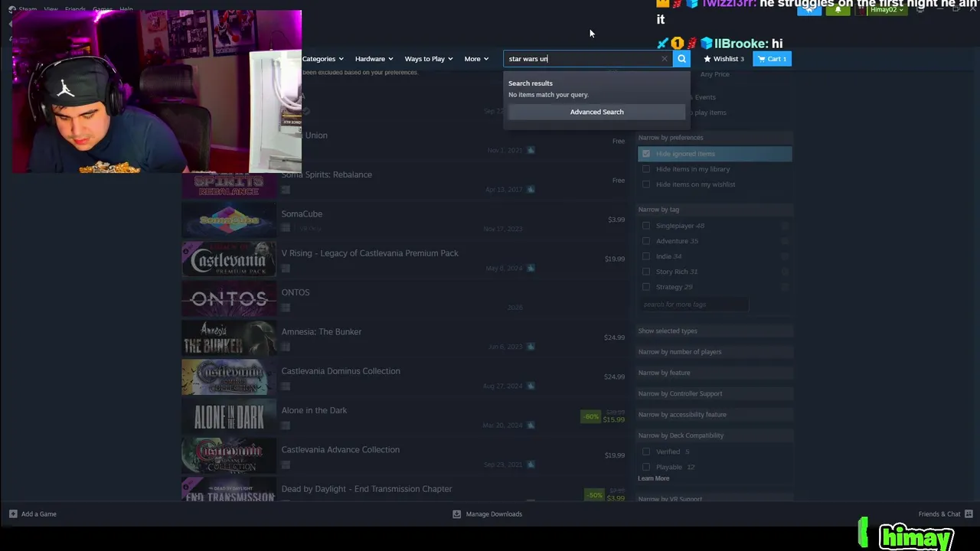Click review thumbs icon on Soma Spirits row
This screenshot has width=980, height=551.
pyautogui.click(x=531, y=190)
